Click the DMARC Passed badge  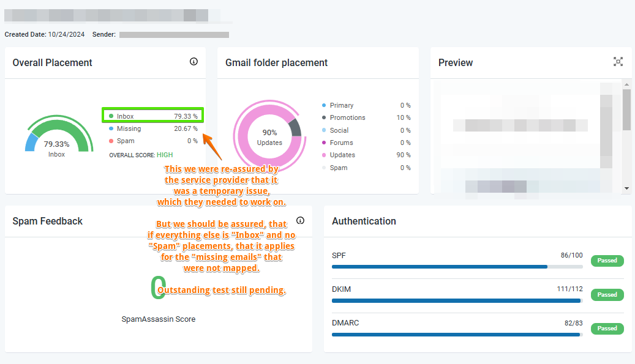(x=607, y=329)
